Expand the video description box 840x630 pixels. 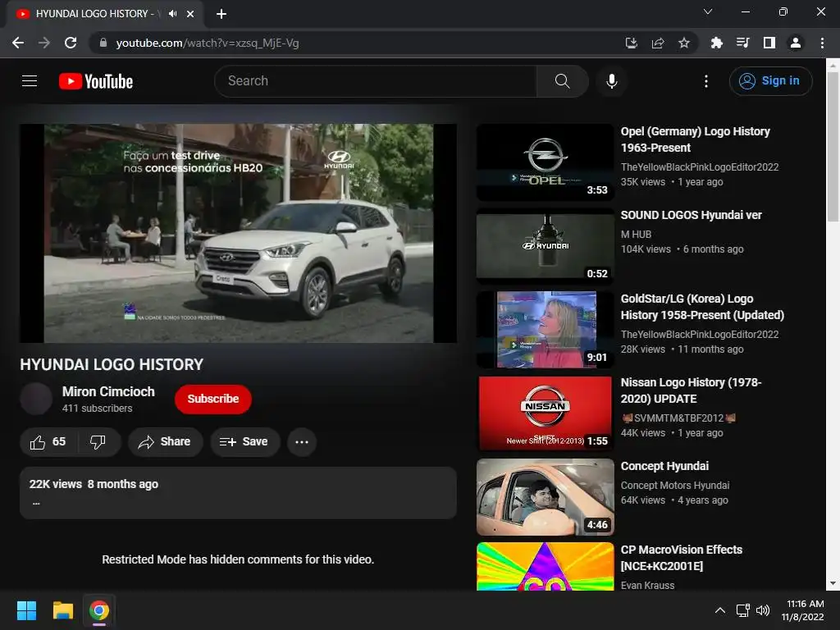(x=239, y=493)
